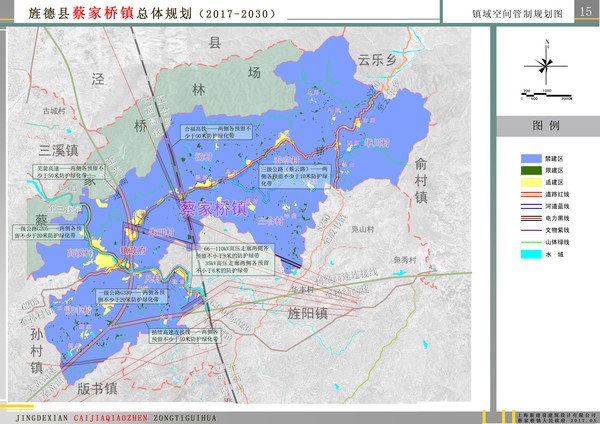Image resolution: width=600 pixels, height=424 pixels.
Task: Click the 古城村 village label
Action: (54, 111)
